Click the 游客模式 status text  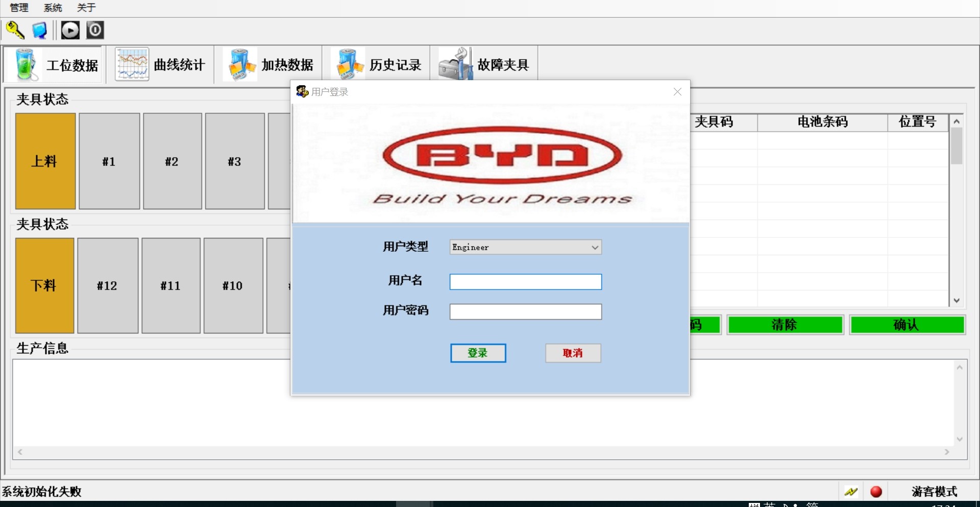click(935, 492)
